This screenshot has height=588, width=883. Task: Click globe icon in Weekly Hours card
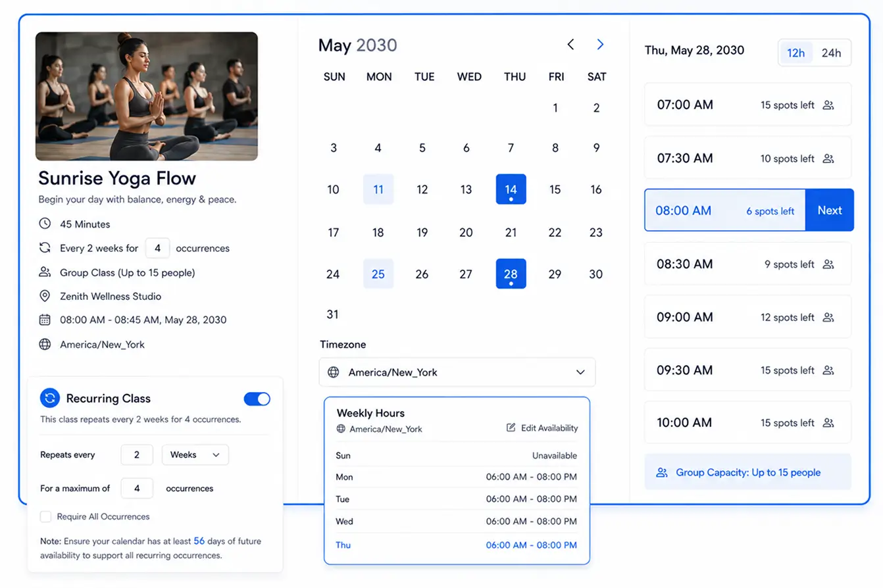tap(341, 429)
